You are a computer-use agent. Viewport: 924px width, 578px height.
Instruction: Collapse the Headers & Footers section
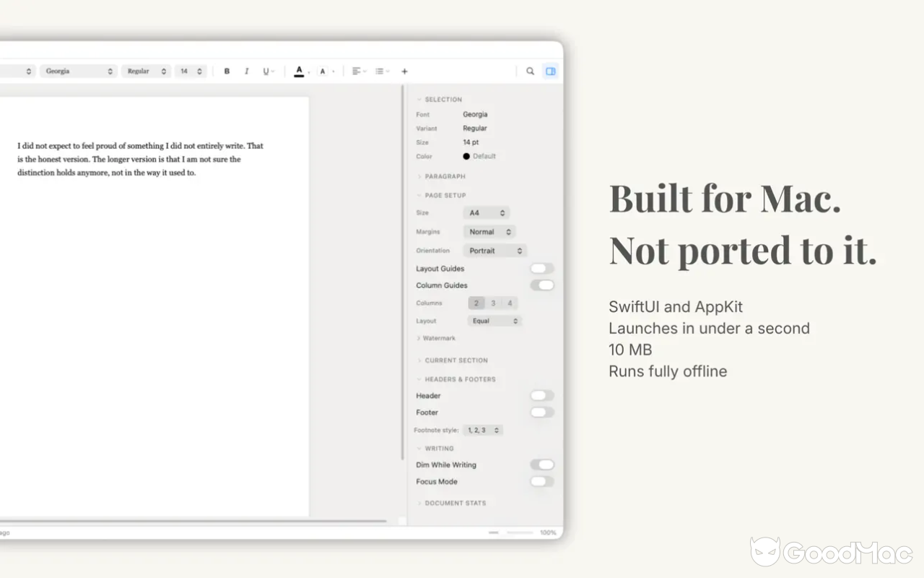(456, 379)
